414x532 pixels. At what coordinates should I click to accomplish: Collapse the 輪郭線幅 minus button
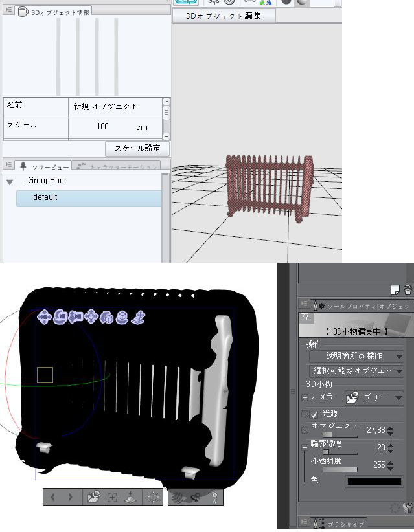point(305,448)
